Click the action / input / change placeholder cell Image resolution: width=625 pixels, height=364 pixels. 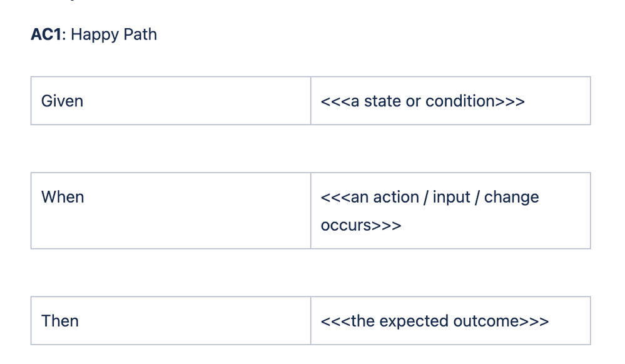(x=450, y=211)
